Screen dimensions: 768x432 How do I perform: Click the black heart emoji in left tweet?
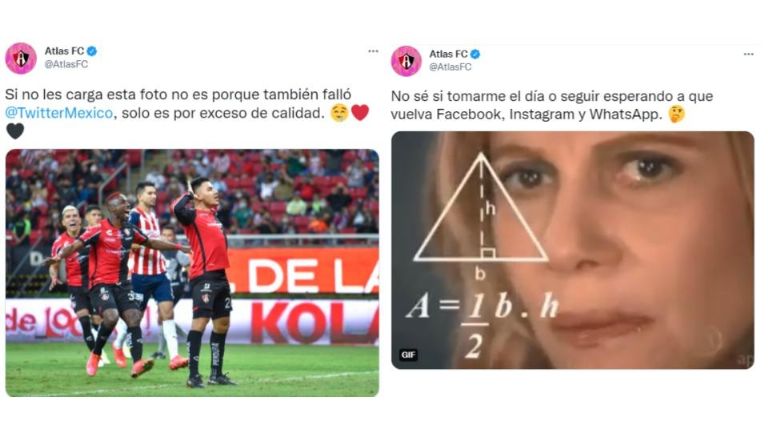[15, 131]
